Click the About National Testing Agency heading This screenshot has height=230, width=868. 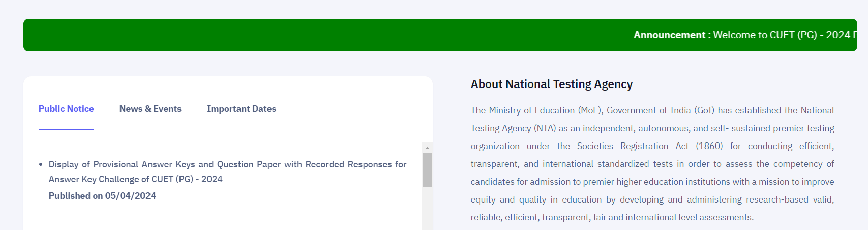pos(552,84)
